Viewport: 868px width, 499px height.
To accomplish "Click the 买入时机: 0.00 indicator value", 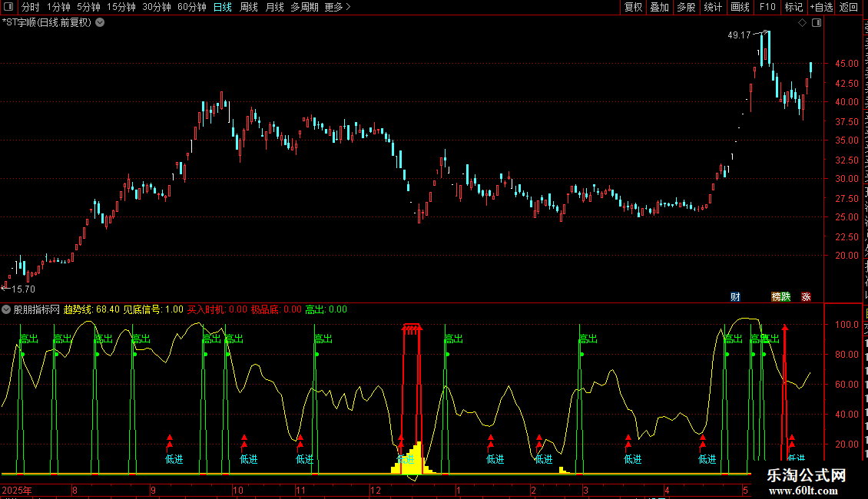I will [217, 310].
